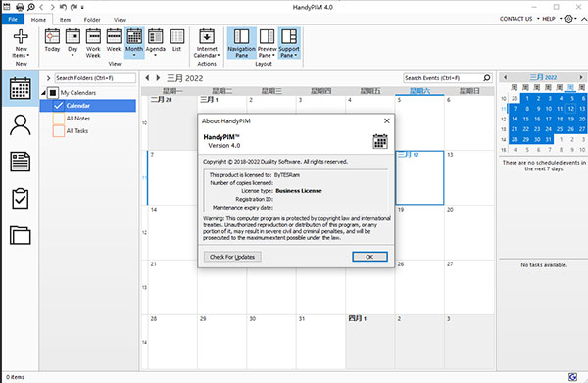Open the Folders module in sidebar
This screenshot has height=383, width=588.
click(x=21, y=235)
